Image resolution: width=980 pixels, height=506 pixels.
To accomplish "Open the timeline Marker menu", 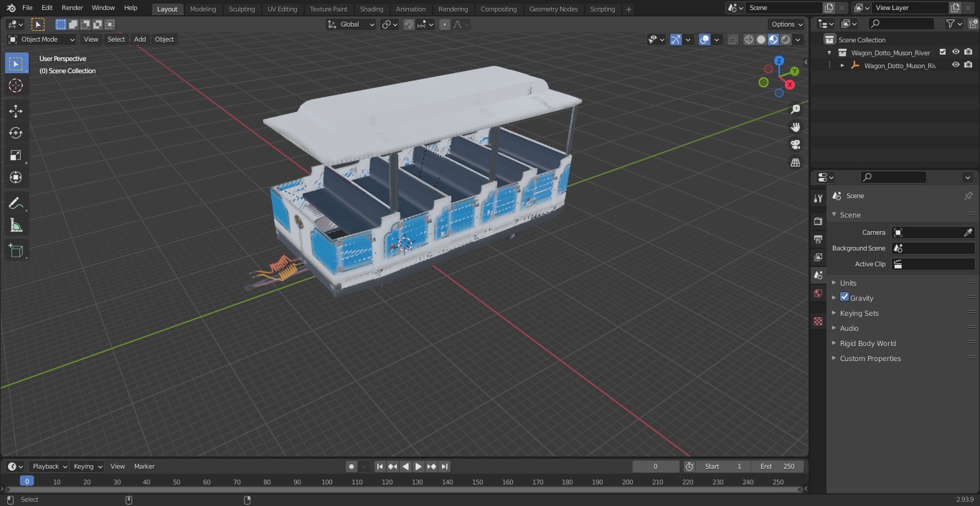I will coord(144,467).
